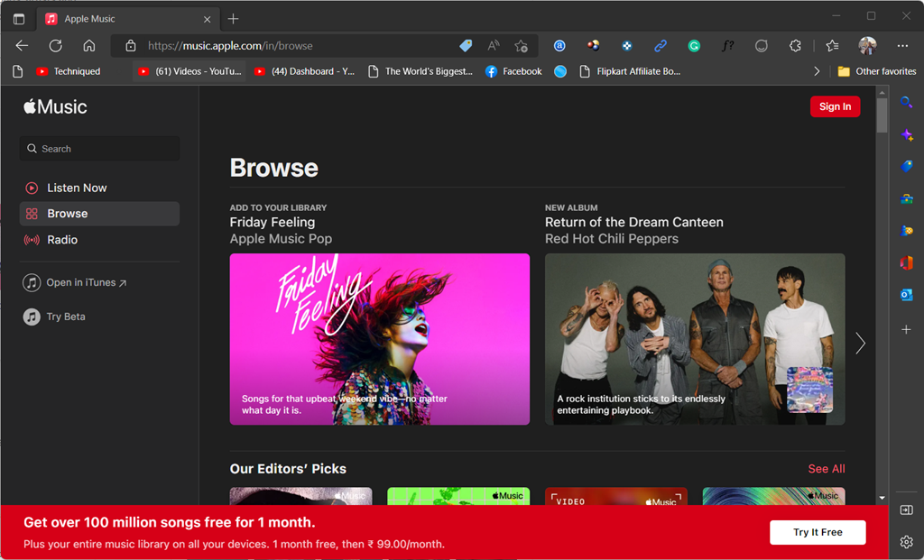Open the Favorites star list
Screen dimensions: 924x560
(x=832, y=45)
